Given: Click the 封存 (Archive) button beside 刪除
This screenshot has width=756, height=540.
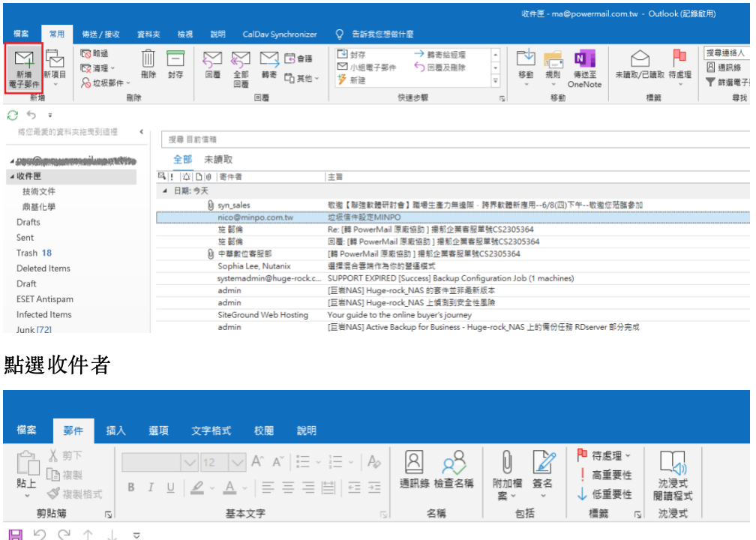Looking at the screenshot, I should 175,64.
